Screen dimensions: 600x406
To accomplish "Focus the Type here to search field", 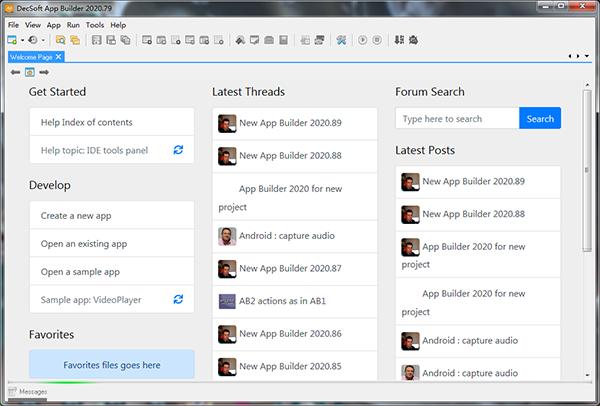I will (457, 118).
